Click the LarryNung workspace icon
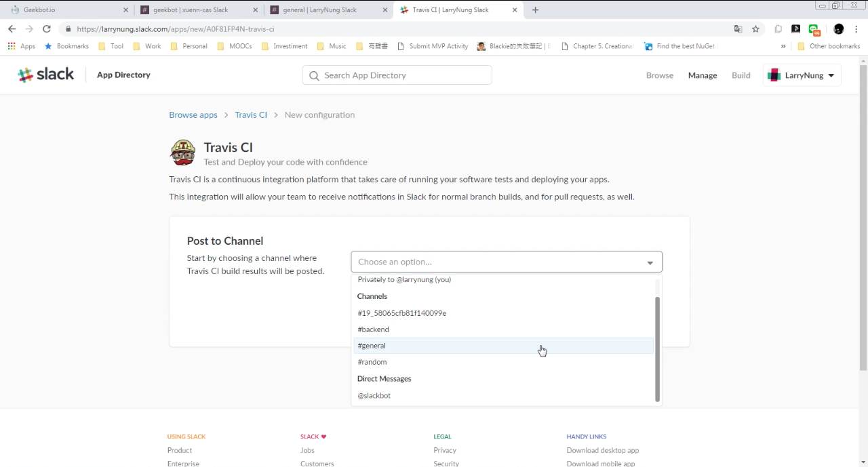The width and height of the screenshot is (868, 467). click(x=774, y=75)
